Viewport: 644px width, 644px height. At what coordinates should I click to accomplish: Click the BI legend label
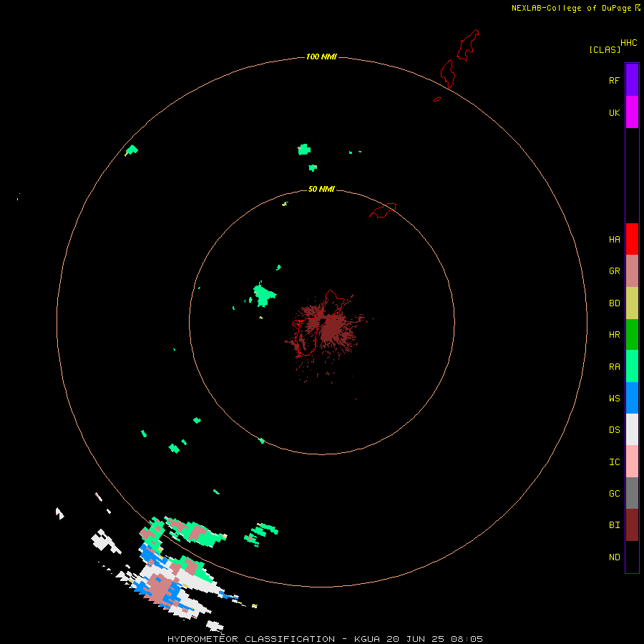click(x=614, y=525)
